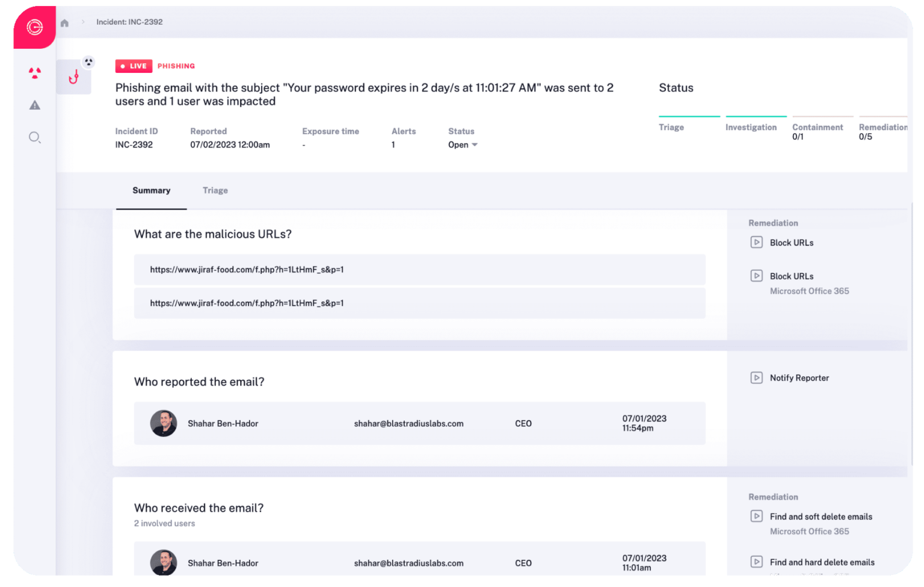The image size is (924, 587).
Task: Click the first jiraf-food.com malicious URL
Action: (x=247, y=269)
